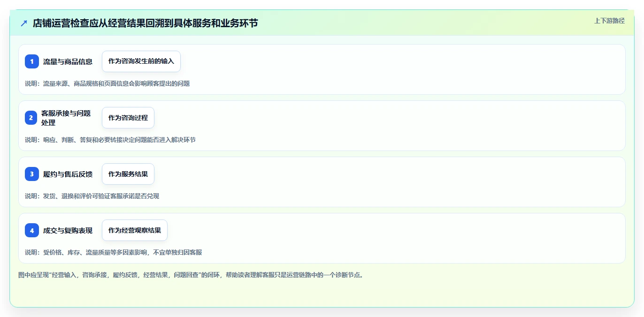
Task: Click the footer note starting 图中应呈现
Action: click(x=191, y=275)
